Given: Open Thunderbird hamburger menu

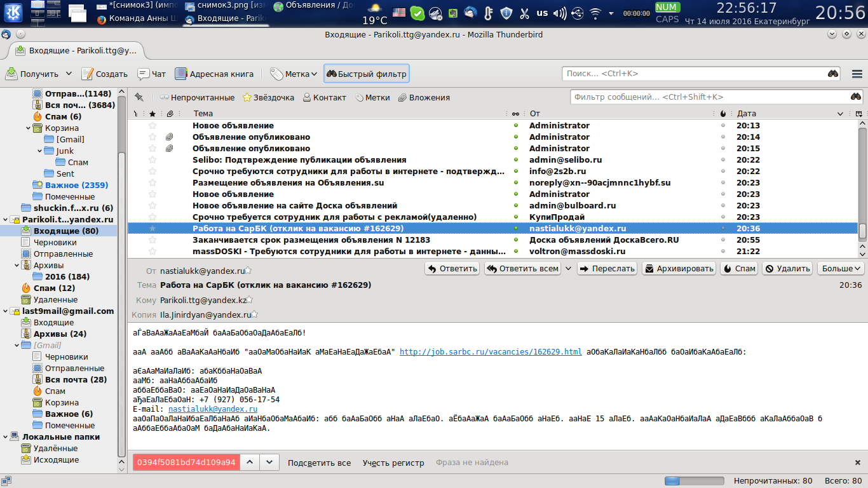Looking at the screenshot, I should coord(857,74).
